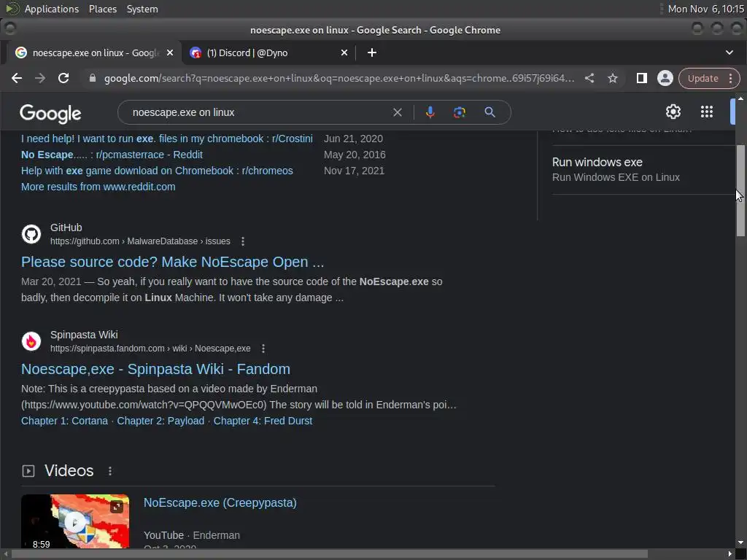Click the 'Videos' section heading

point(69,470)
